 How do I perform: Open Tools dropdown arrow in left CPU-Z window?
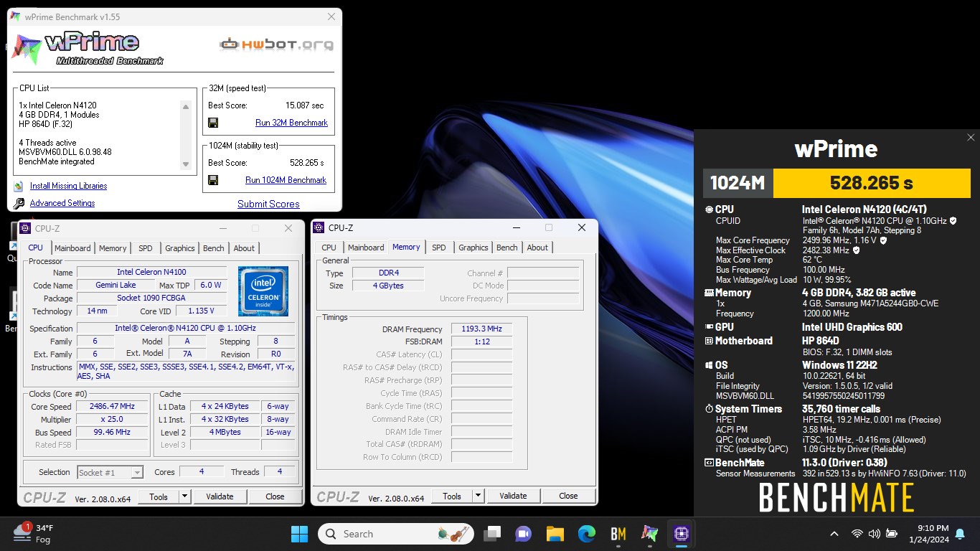(184, 496)
